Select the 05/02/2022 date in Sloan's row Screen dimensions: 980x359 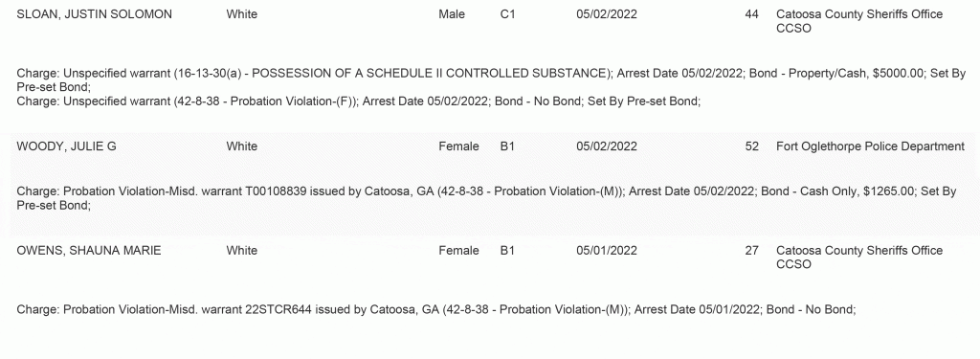click(606, 14)
